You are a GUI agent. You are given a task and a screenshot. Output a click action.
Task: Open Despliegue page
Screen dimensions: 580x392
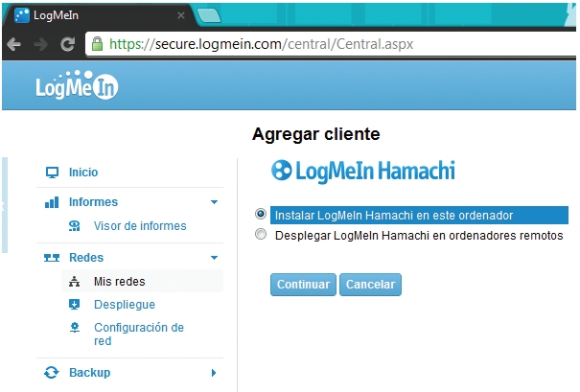[125, 305]
